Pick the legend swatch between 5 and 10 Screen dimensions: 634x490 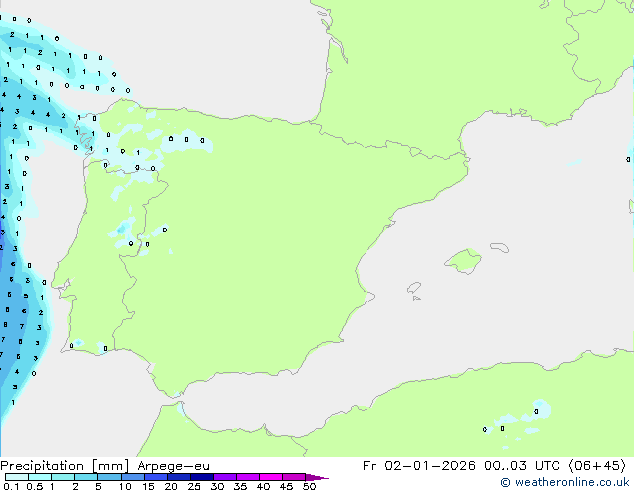(110, 477)
